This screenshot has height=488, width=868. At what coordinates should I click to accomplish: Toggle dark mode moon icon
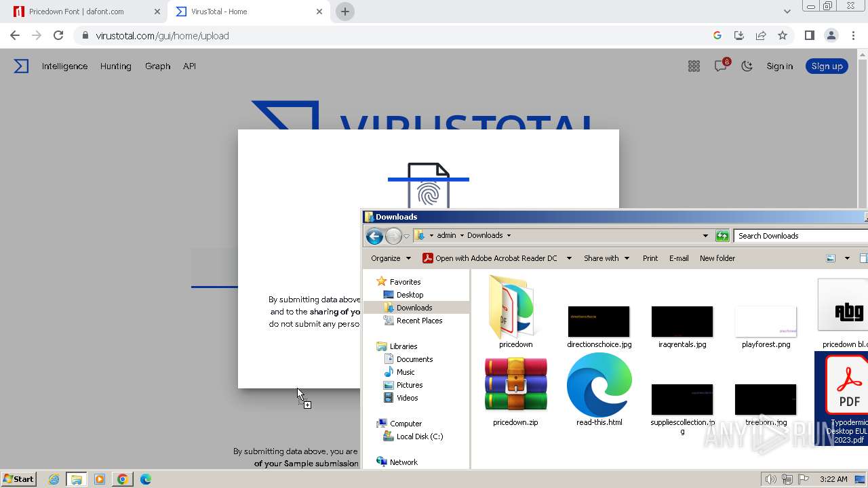[747, 66]
